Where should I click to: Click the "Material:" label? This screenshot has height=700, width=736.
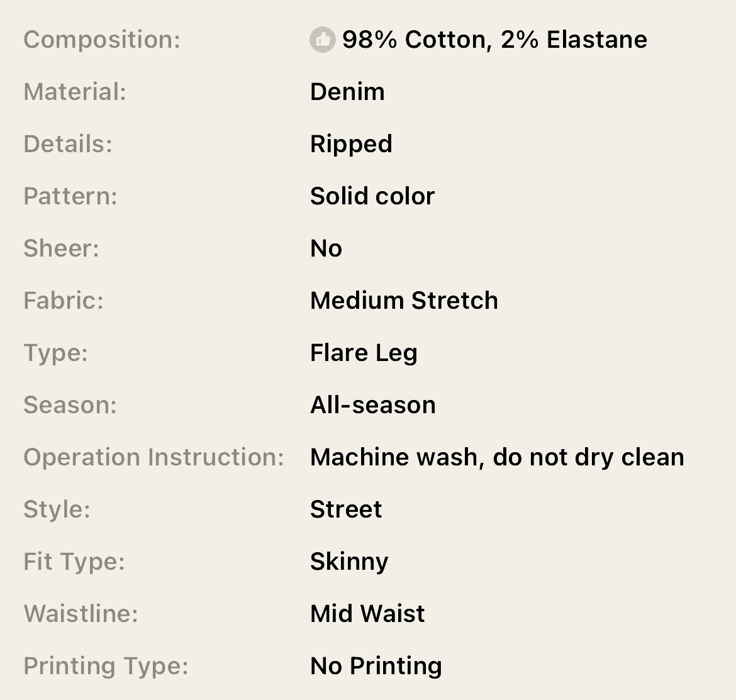(x=75, y=92)
